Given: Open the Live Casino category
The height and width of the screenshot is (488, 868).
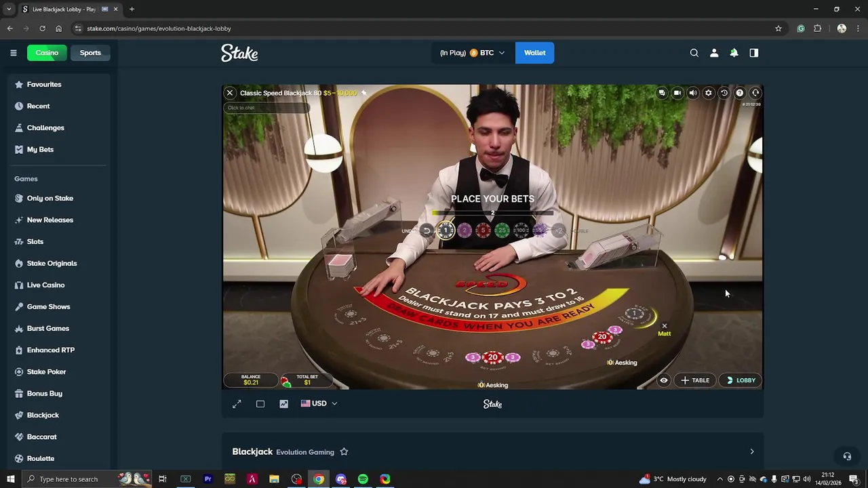Looking at the screenshot, I should [x=60, y=285].
